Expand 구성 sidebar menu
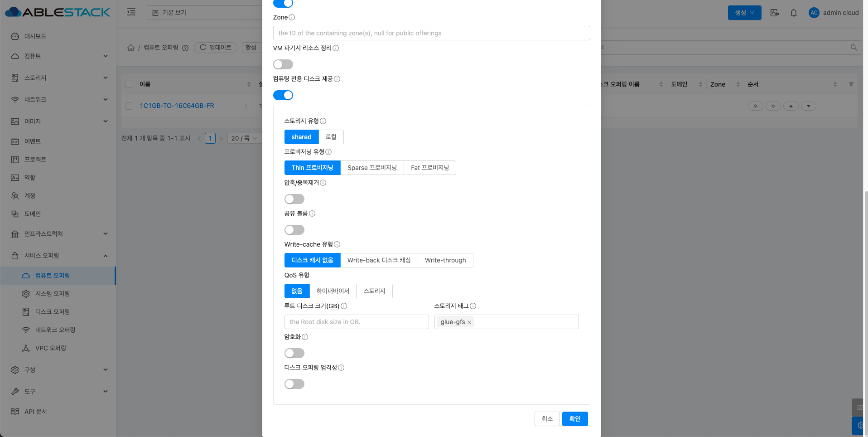 pyautogui.click(x=58, y=370)
